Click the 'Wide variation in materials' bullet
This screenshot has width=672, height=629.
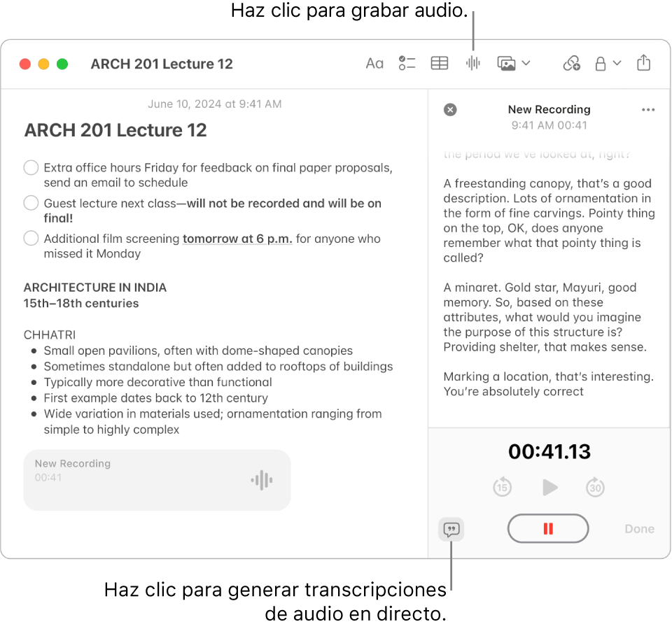[213, 422]
